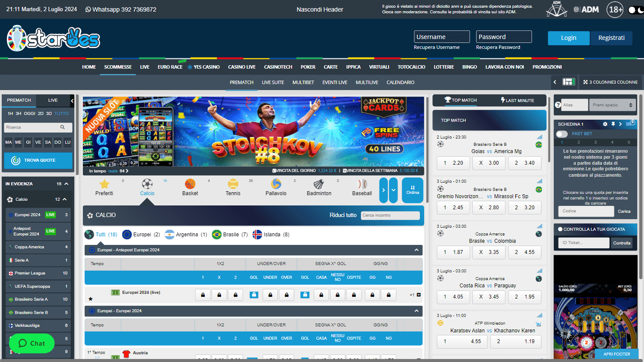Screen dimensions: 644x362
Task: Select the 1H time filter
Action: tap(10, 114)
